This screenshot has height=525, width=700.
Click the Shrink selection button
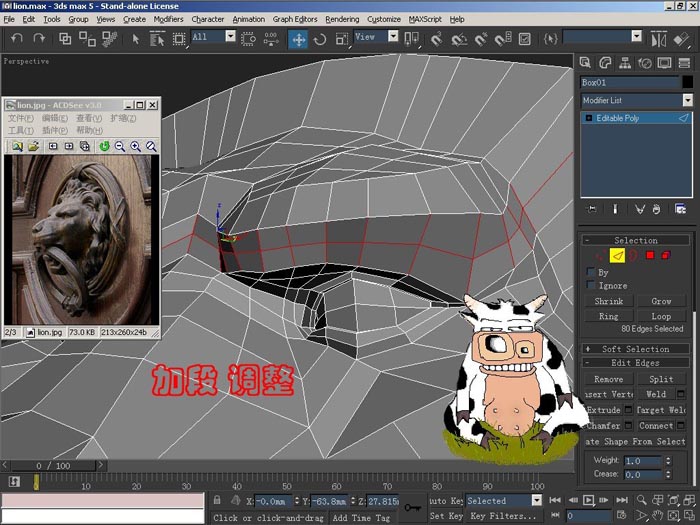point(608,301)
